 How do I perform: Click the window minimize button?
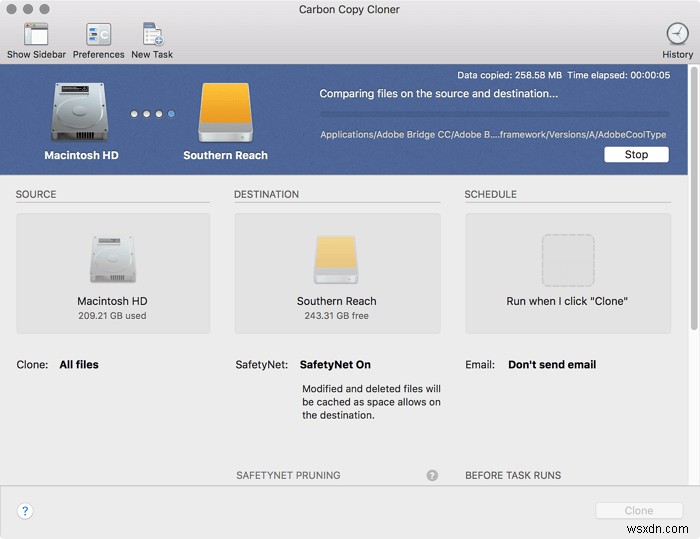[x=28, y=9]
